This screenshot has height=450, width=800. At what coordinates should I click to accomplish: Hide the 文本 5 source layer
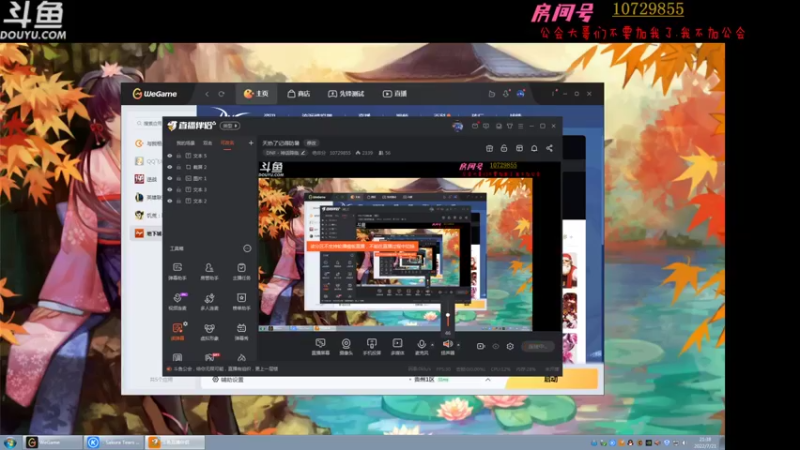pyautogui.click(x=170, y=156)
